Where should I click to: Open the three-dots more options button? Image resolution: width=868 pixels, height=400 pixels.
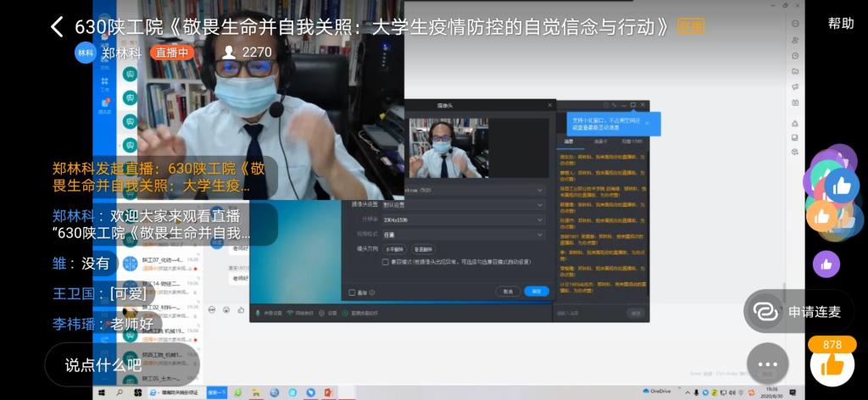pos(767,364)
